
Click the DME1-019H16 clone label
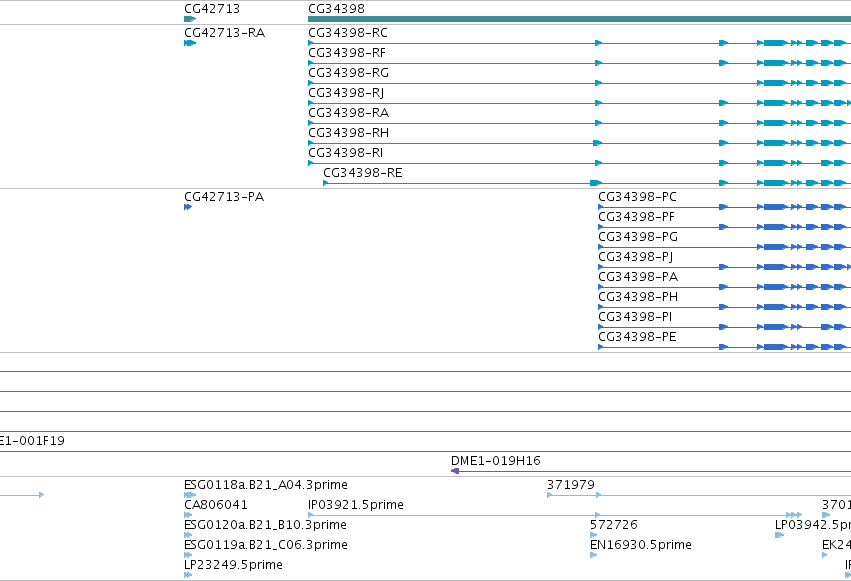tap(496, 461)
